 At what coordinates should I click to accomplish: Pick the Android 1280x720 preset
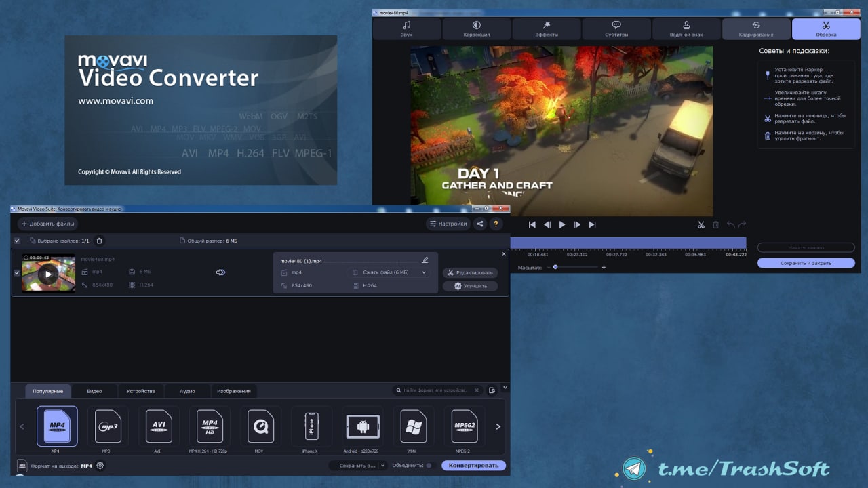[x=363, y=426]
